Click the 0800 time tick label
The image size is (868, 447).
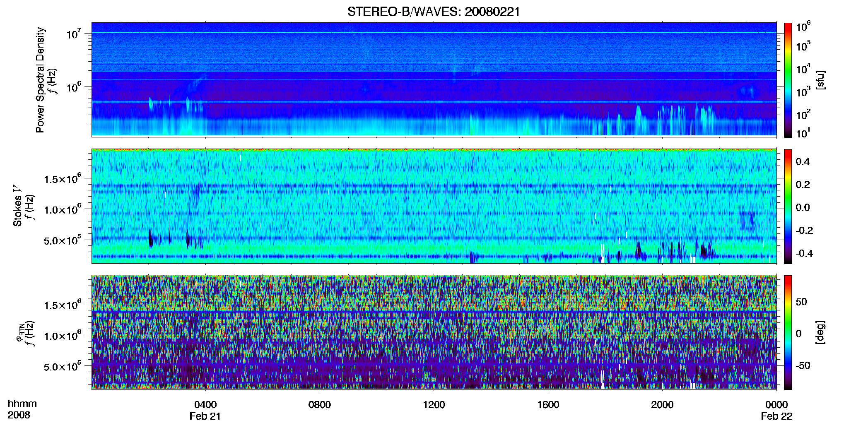click(320, 404)
